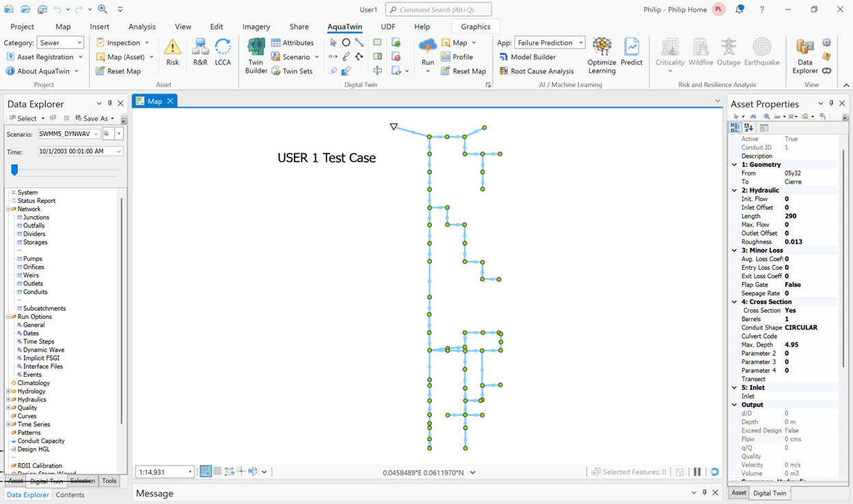The image size is (853, 504).
Task: Expand the map scale 1:14,931 dropdown
Action: point(189,472)
